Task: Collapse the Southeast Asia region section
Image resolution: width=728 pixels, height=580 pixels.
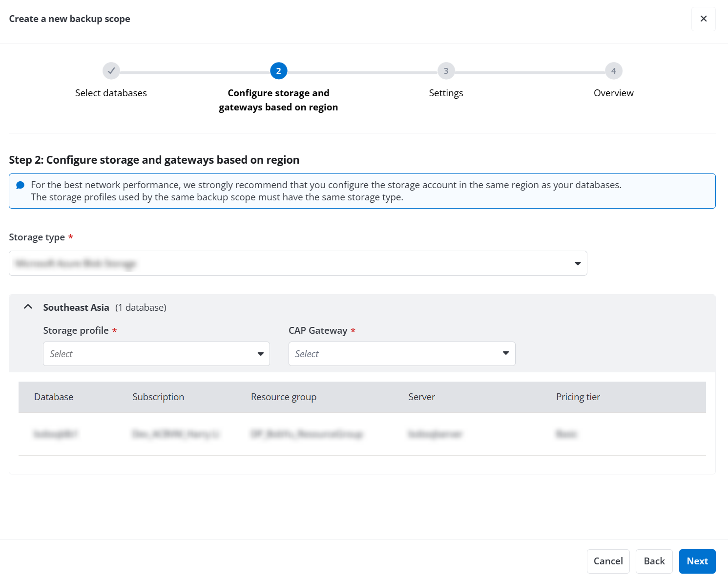Action: [x=28, y=306]
